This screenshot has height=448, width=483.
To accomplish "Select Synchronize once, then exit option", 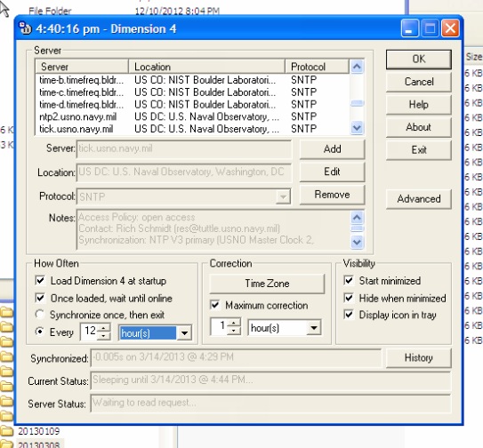I will (39, 315).
